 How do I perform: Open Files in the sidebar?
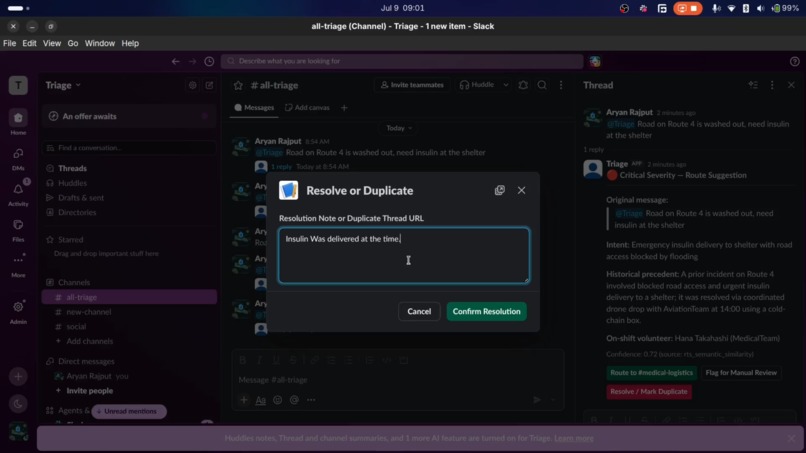[18, 229]
